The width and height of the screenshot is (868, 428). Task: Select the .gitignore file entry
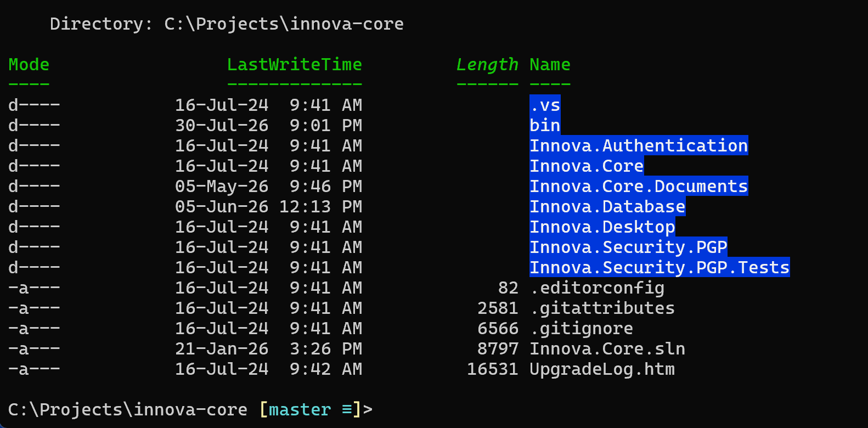click(x=582, y=328)
